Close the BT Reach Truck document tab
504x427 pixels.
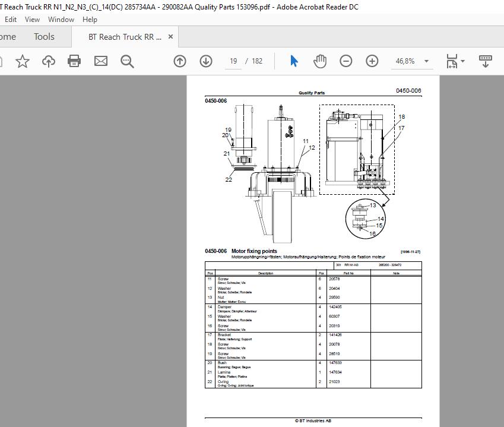(x=171, y=37)
